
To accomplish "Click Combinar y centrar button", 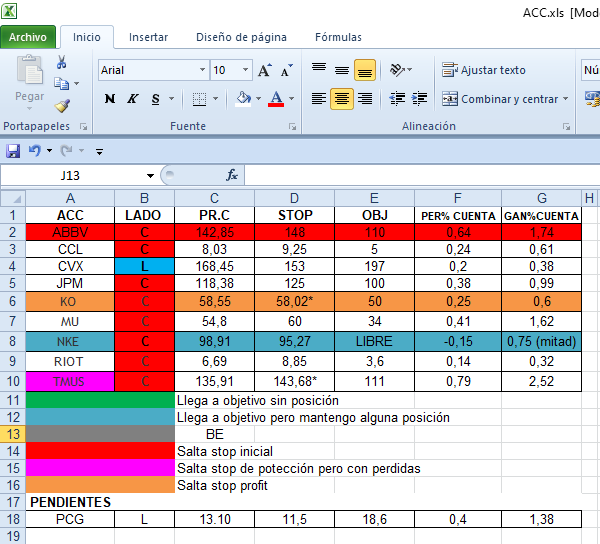I will [x=501, y=99].
